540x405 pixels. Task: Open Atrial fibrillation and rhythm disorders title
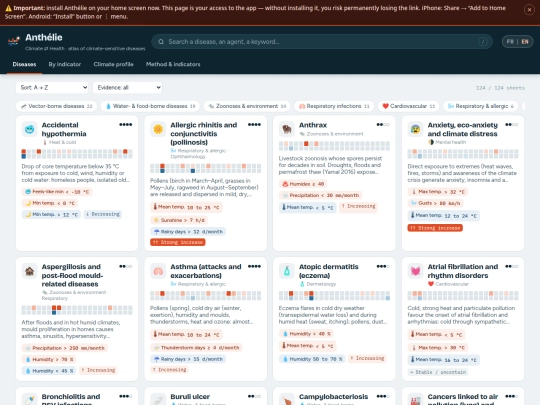(x=463, y=271)
